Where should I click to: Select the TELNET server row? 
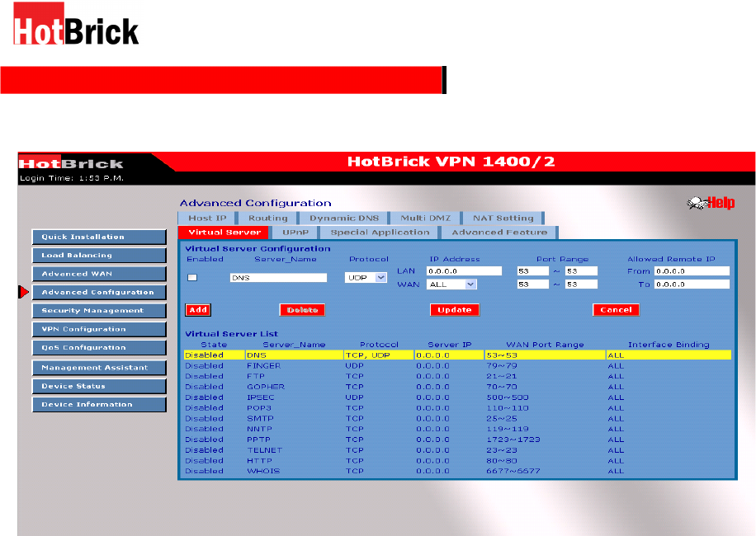click(x=457, y=450)
